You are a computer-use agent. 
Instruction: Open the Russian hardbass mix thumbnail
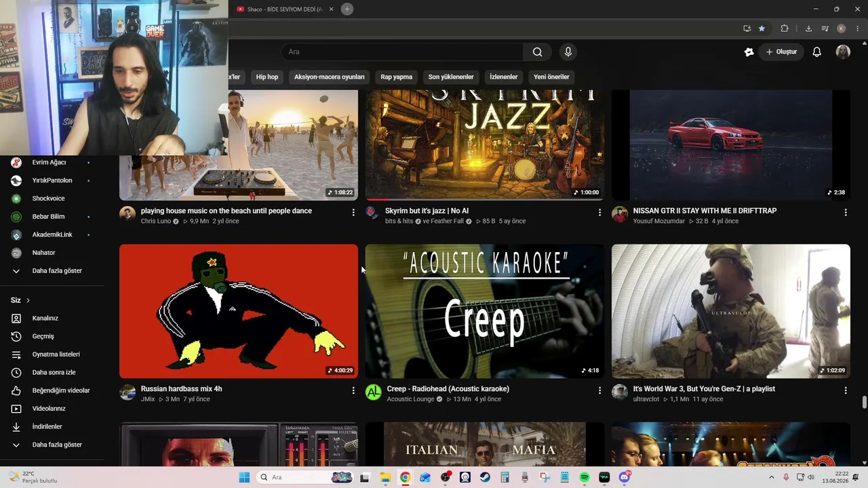(x=239, y=311)
